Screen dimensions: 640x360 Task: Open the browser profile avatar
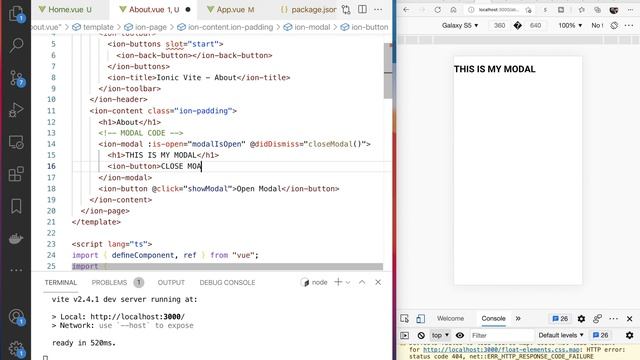pyautogui.click(x=613, y=10)
